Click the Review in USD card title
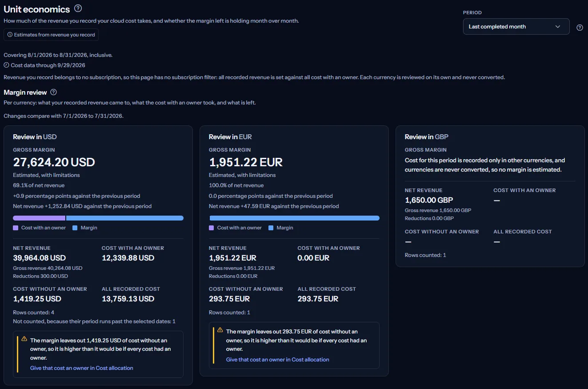This screenshot has width=588, height=389. (x=35, y=137)
